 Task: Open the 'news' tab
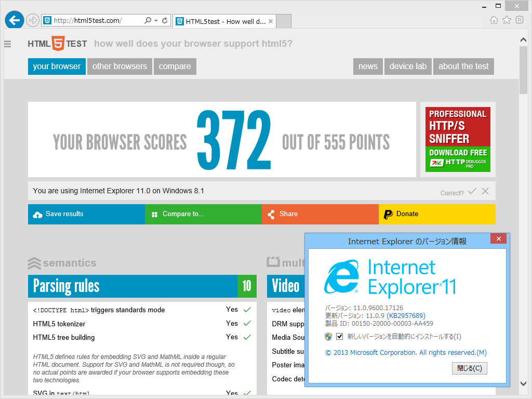point(368,66)
